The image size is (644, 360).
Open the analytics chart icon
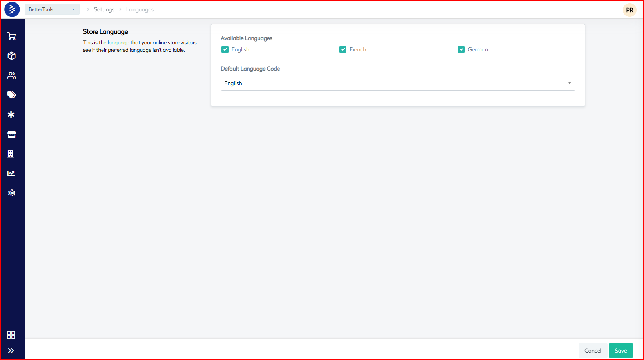coord(11,173)
